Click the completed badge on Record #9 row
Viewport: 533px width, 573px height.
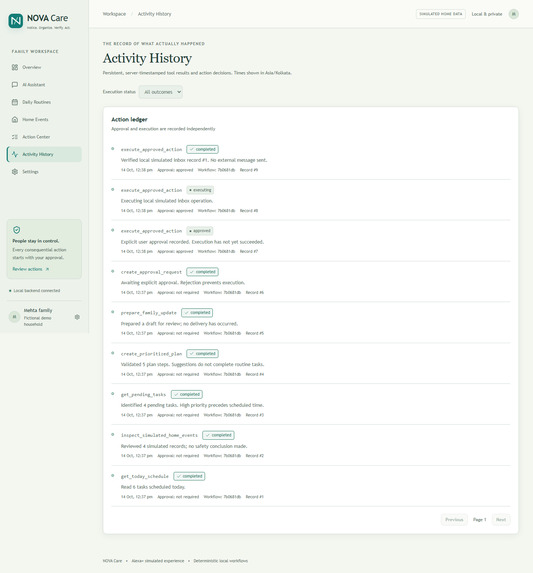202,149
